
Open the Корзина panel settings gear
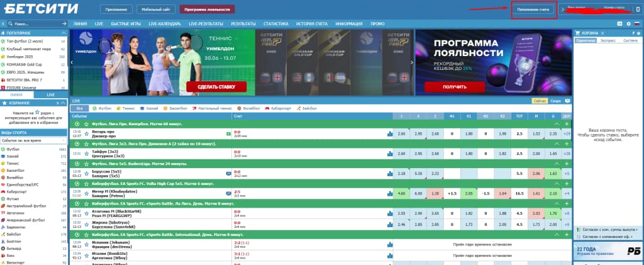pos(638,33)
